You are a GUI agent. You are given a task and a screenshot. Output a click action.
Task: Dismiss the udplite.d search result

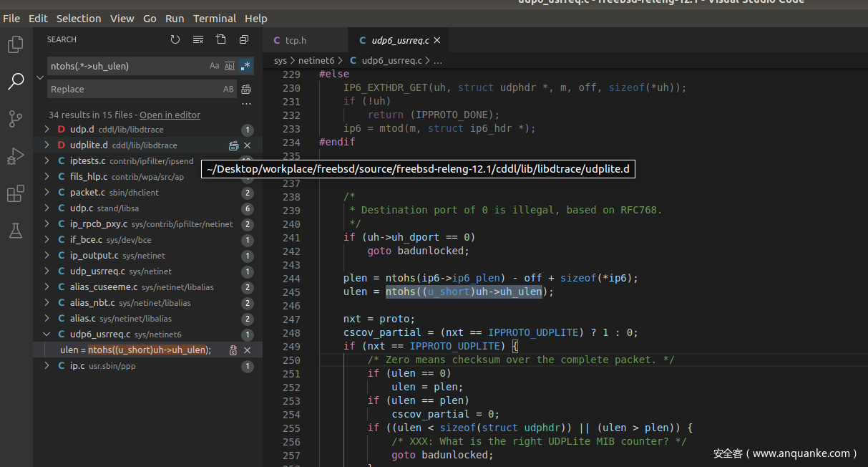pyautogui.click(x=248, y=145)
